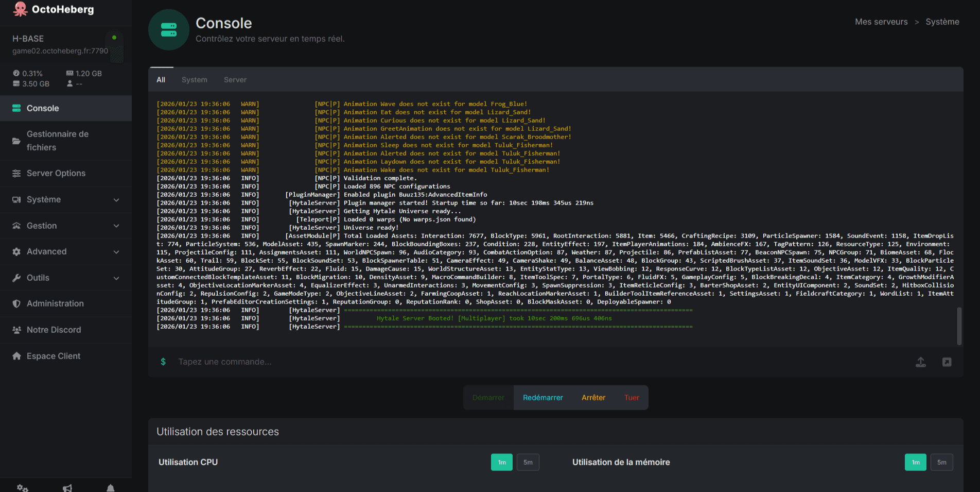Open console in pop-out window icon

(947, 362)
